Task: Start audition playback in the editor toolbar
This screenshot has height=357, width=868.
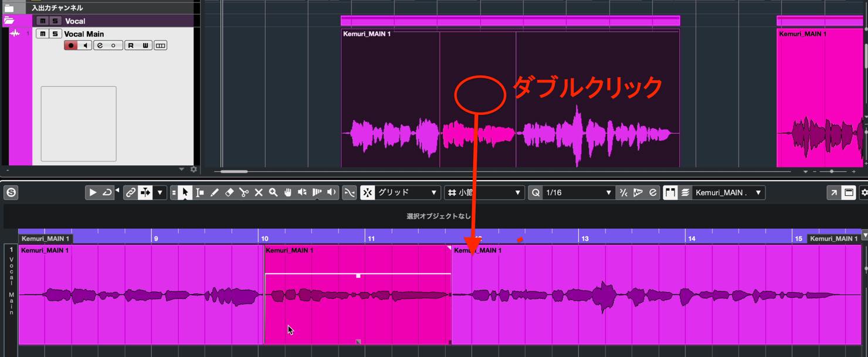Action: pos(93,192)
